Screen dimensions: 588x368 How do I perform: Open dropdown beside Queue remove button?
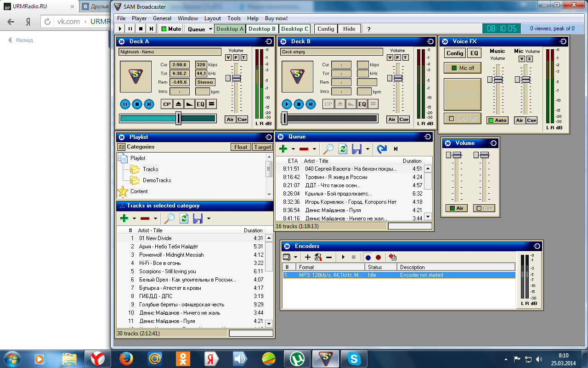tap(314, 149)
